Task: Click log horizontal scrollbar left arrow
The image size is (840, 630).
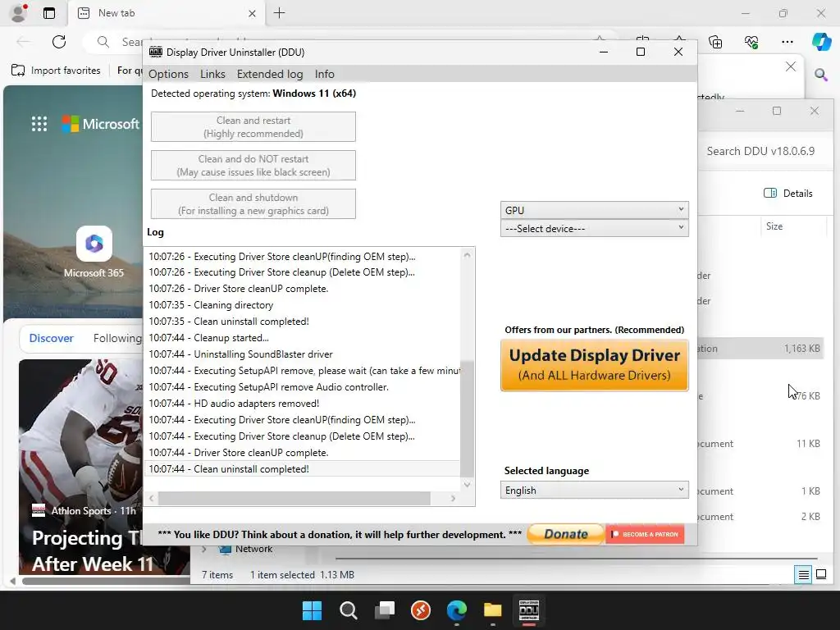Action: coord(152,498)
